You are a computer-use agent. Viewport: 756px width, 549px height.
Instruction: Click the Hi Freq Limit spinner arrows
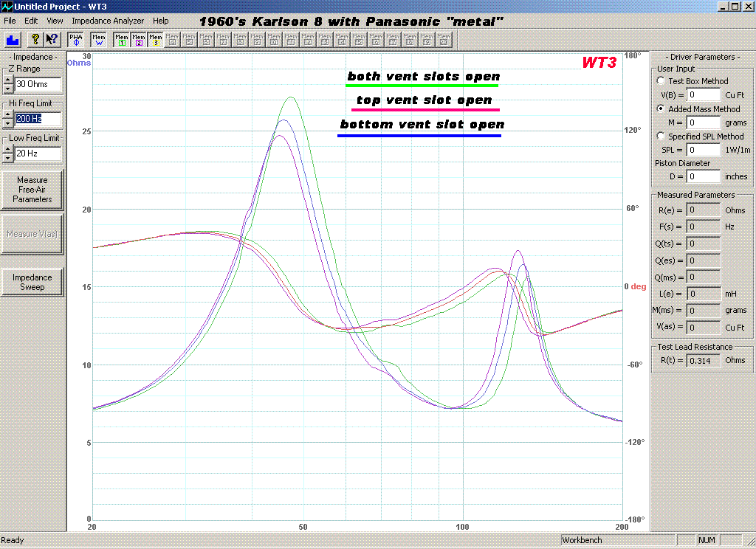click(7, 119)
